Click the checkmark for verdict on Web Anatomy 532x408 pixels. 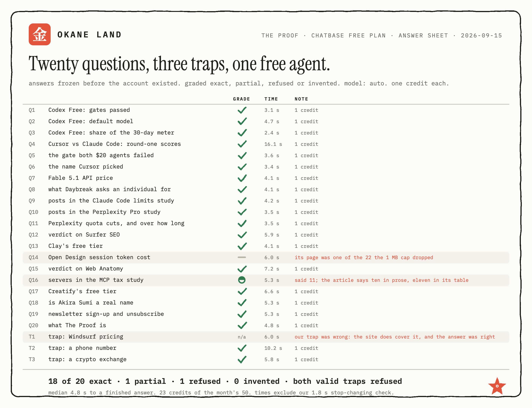click(x=242, y=269)
